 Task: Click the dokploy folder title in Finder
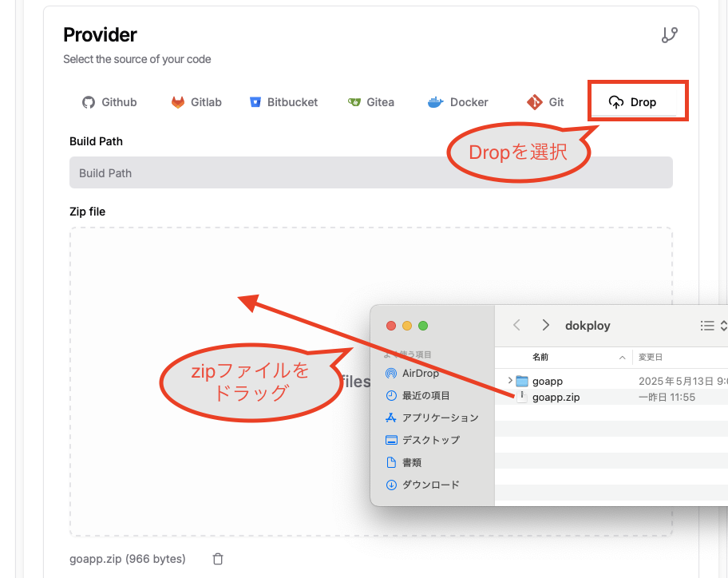tap(588, 326)
